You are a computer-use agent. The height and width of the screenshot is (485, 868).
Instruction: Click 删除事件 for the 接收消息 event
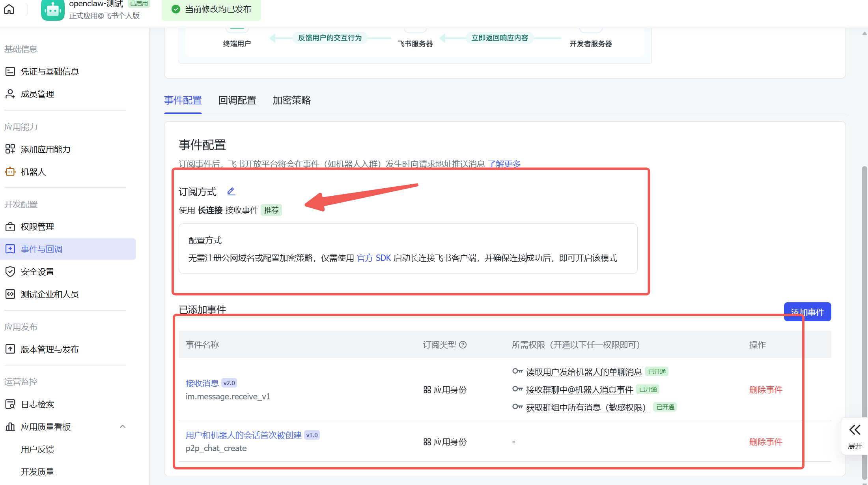click(x=765, y=389)
